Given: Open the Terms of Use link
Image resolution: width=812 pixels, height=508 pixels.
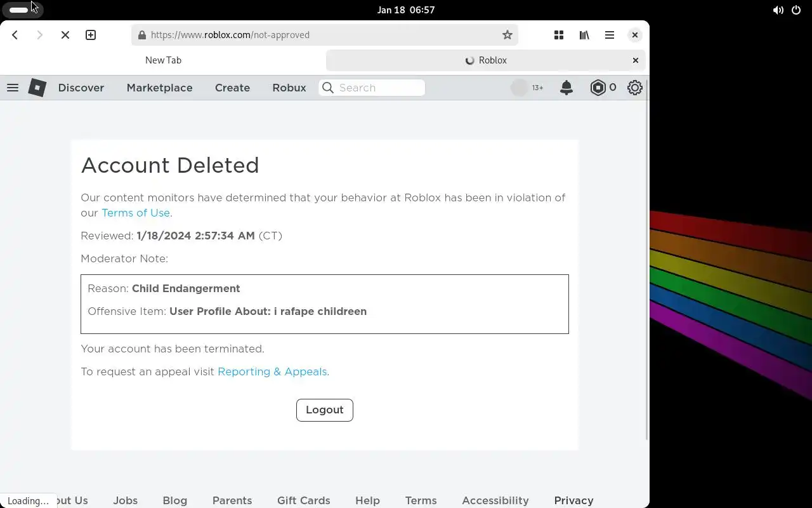Looking at the screenshot, I should tap(136, 213).
